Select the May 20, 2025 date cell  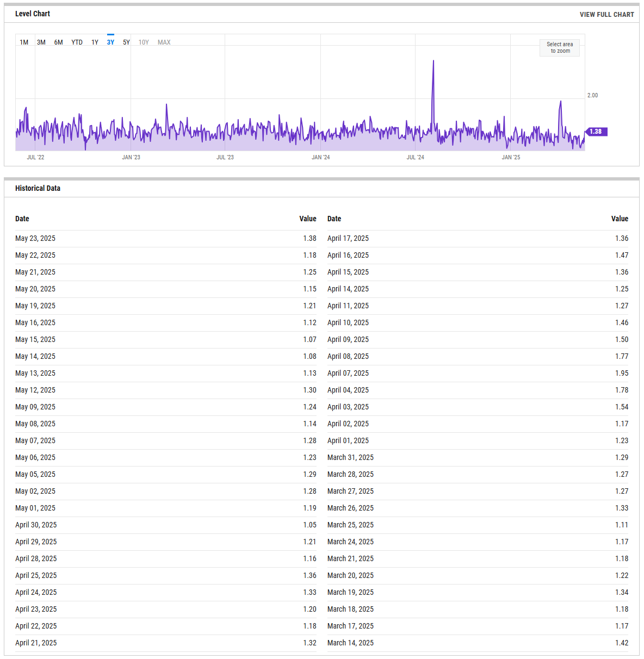35,289
